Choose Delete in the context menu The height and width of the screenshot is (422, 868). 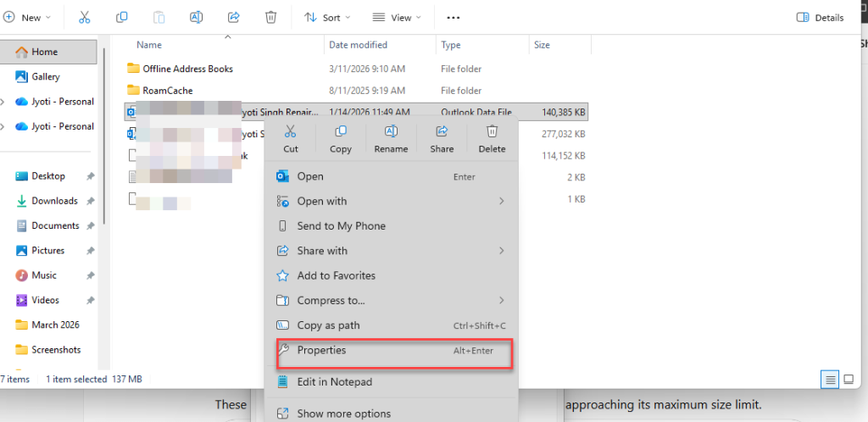pyautogui.click(x=492, y=139)
